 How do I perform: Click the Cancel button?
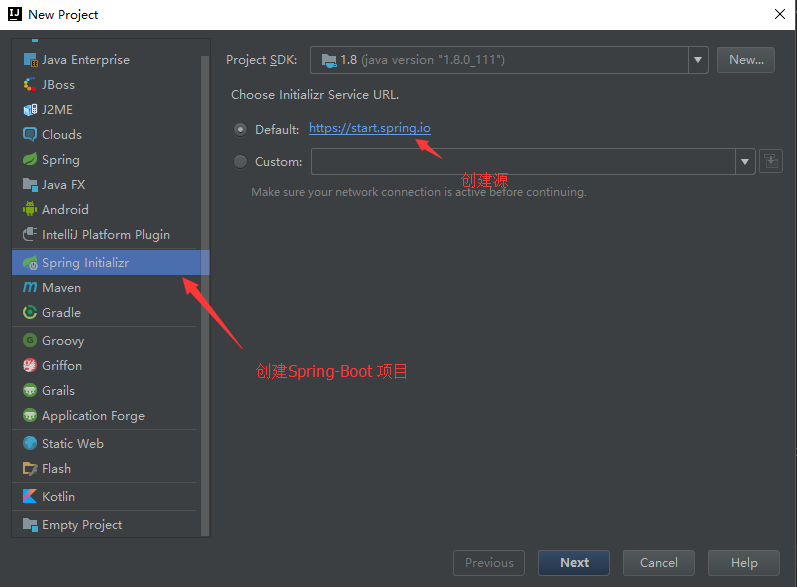(659, 563)
